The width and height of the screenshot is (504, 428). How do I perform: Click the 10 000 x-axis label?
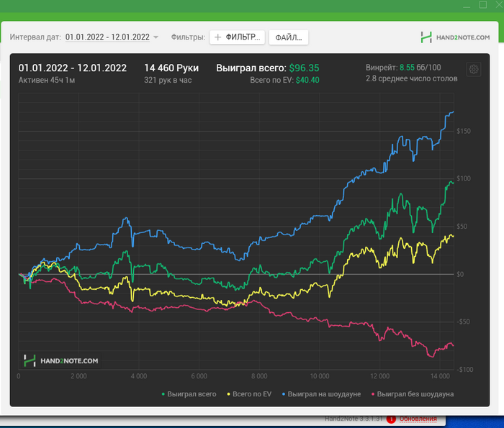point(320,376)
